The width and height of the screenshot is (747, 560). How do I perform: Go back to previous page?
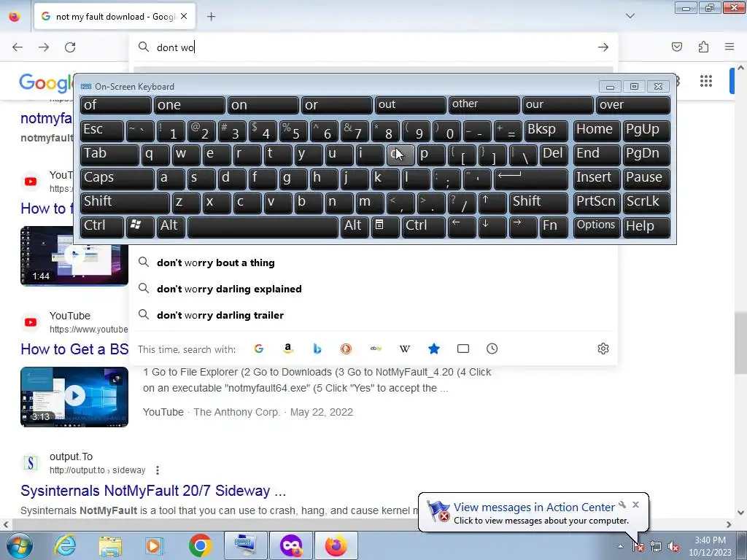tap(18, 47)
